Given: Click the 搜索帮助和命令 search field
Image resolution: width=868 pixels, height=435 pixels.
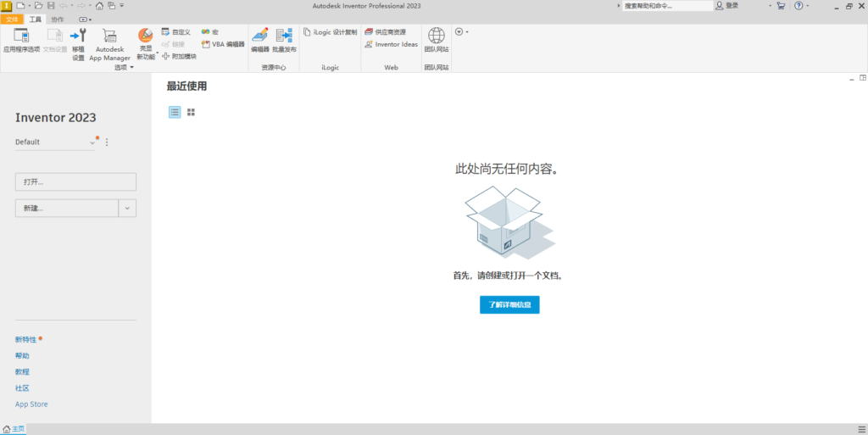Looking at the screenshot, I should coord(667,6).
